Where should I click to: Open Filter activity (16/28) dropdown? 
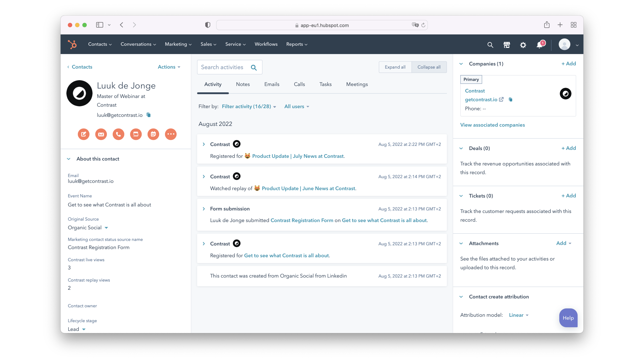(249, 106)
